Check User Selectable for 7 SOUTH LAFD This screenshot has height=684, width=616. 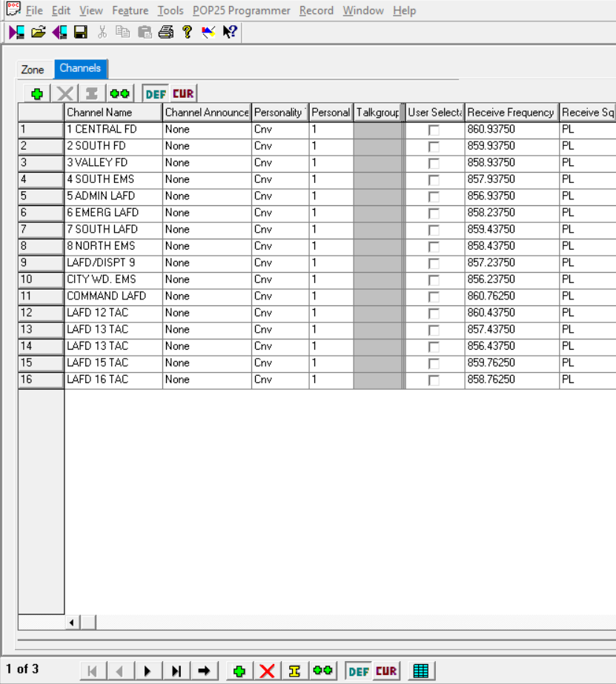click(434, 230)
